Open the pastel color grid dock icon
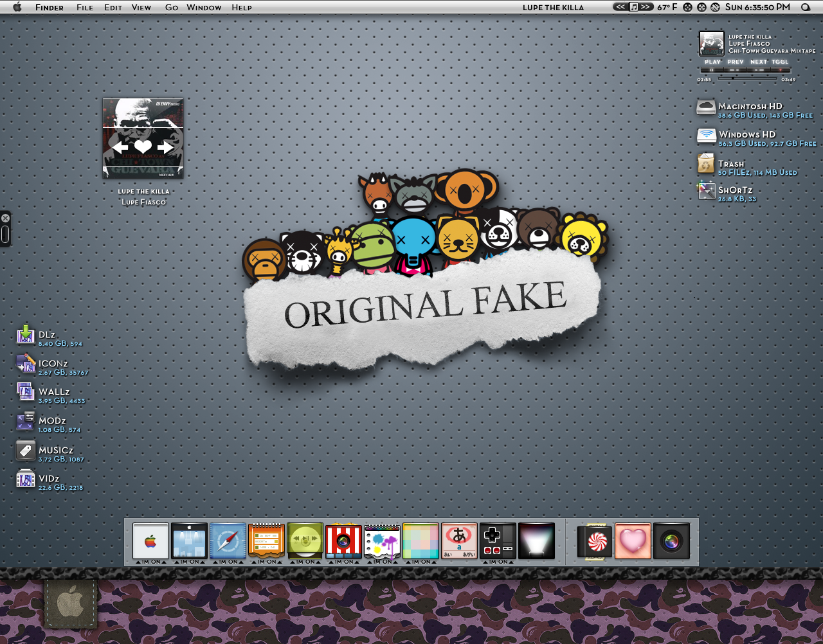The image size is (823, 644). click(421, 541)
